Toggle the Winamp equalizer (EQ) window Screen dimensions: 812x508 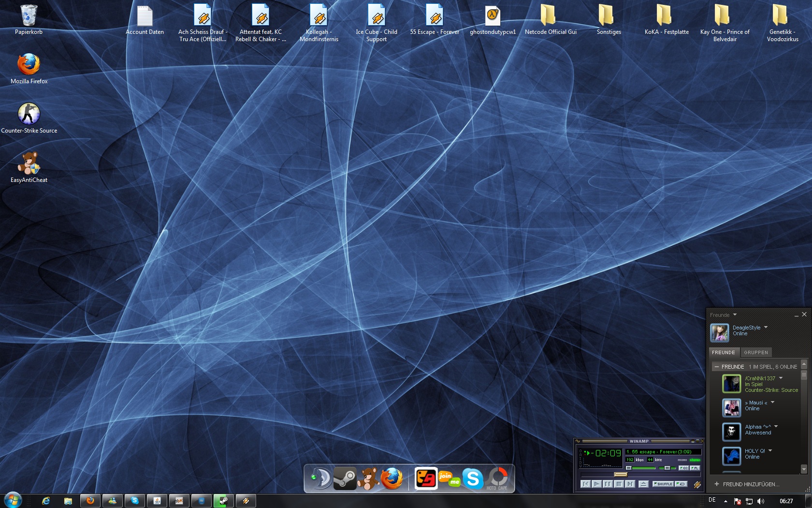[x=683, y=468]
